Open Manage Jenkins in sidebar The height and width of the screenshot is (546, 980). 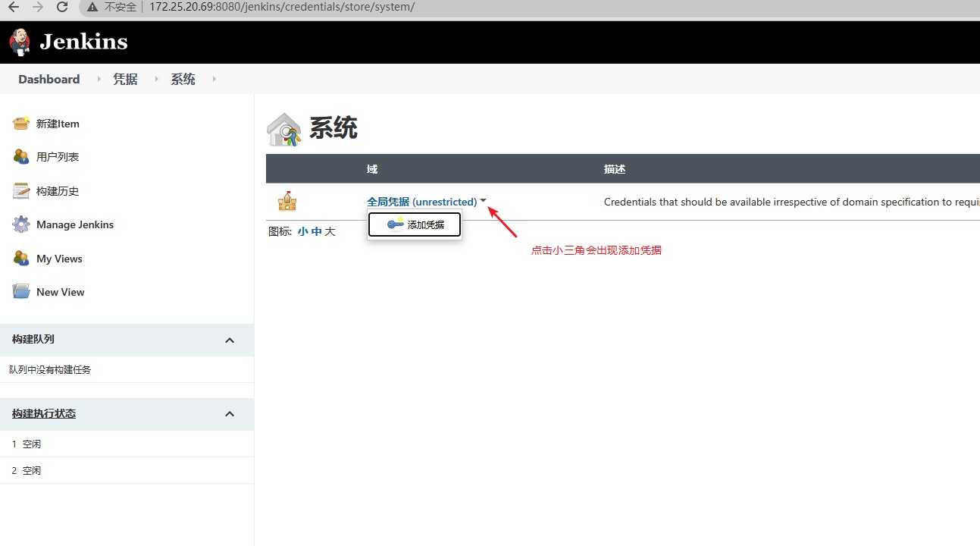click(75, 224)
